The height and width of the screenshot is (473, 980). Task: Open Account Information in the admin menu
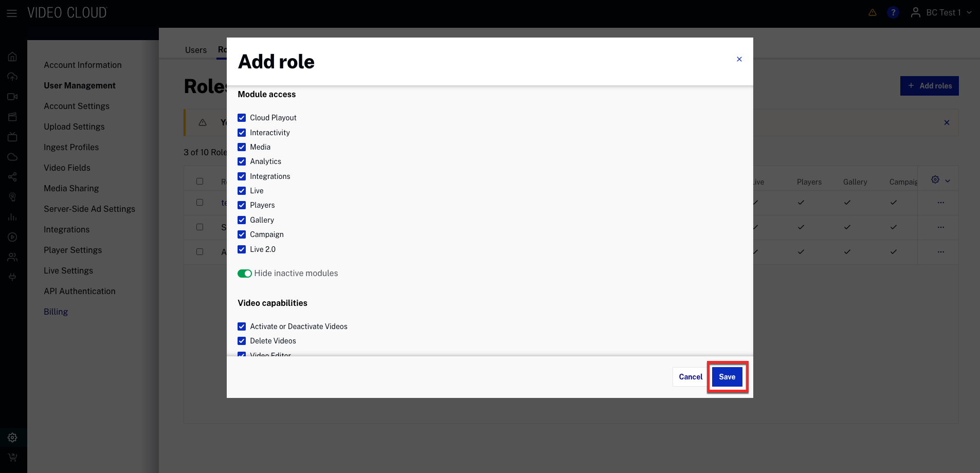83,65
